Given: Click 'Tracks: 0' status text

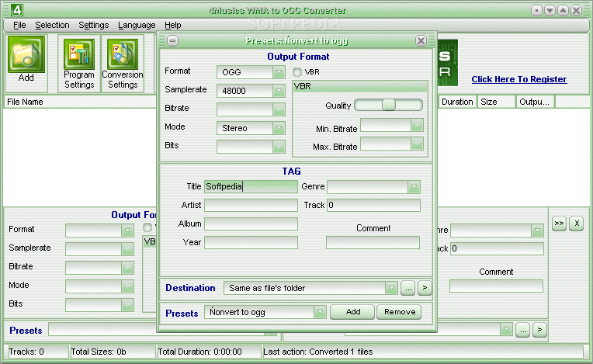Looking at the screenshot, I should pos(26,352).
